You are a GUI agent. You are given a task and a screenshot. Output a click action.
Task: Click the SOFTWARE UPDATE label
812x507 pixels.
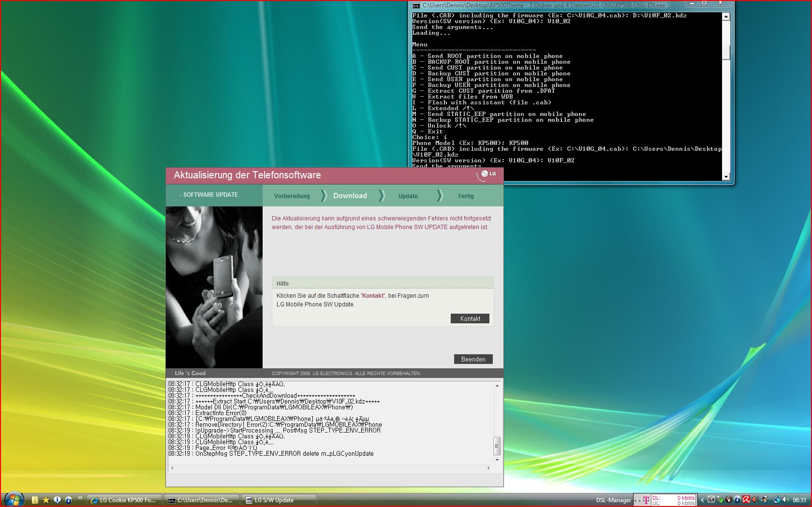(x=210, y=195)
